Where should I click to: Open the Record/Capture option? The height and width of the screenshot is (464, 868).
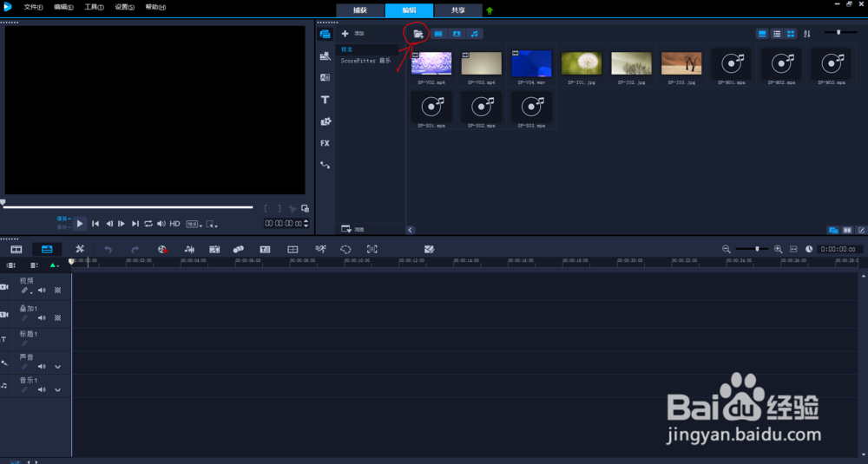(162, 250)
